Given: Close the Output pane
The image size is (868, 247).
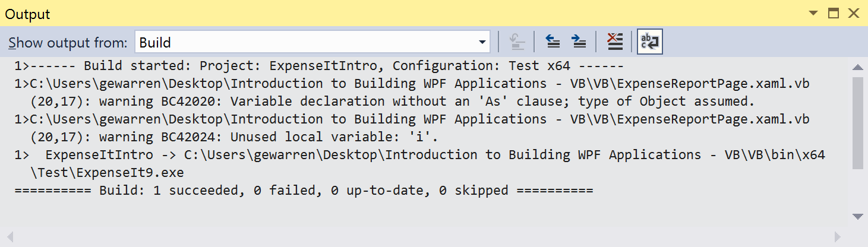Looking at the screenshot, I should pos(854,13).
